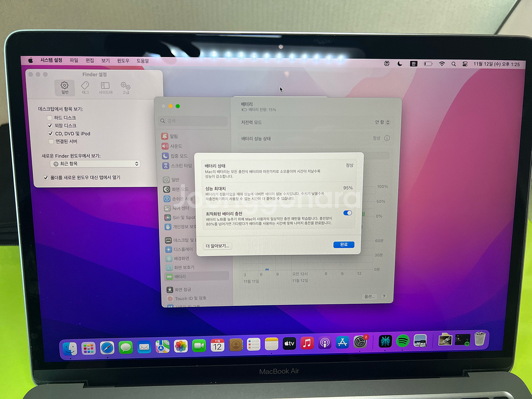Open the Music app from Dock
Image resolution: width=532 pixels, height=399 pixels.
(x=307, y=344)
